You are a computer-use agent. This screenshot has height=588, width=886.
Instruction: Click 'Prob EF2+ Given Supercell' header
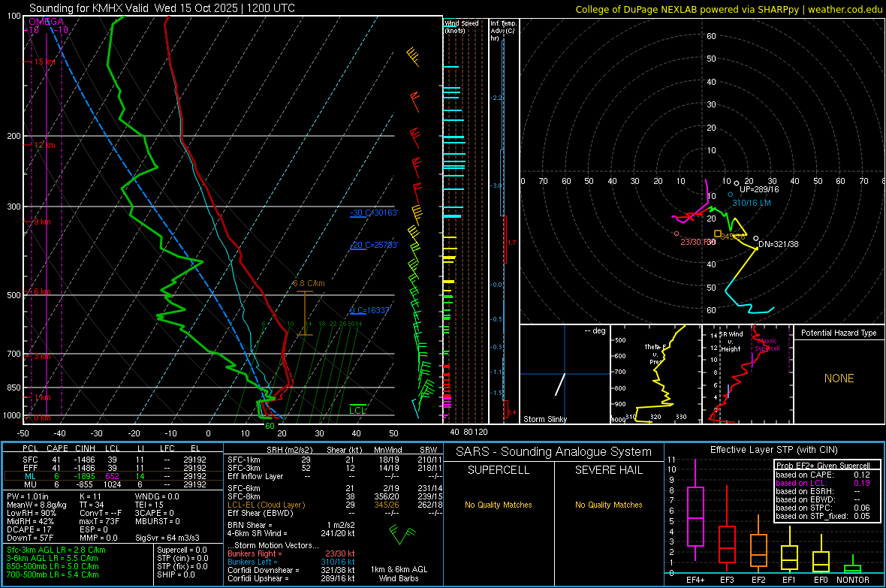click(x=823, y=466)
